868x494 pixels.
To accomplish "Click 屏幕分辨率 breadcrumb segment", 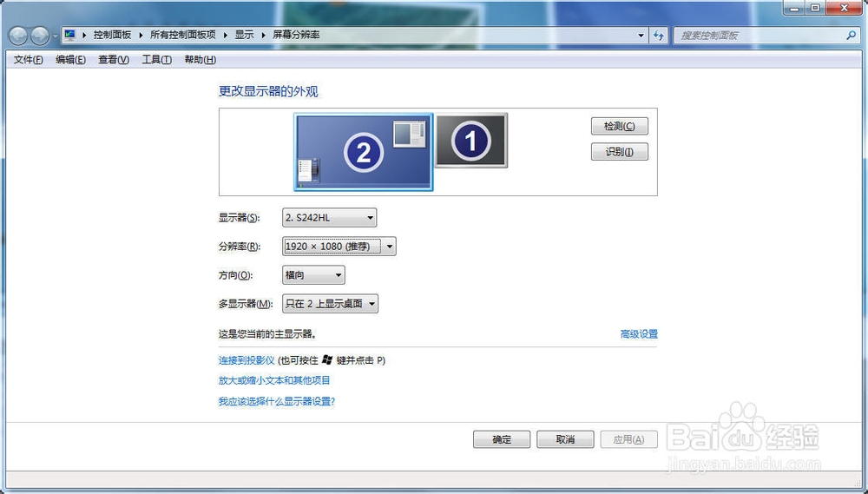I will click(x=296, y=35).
